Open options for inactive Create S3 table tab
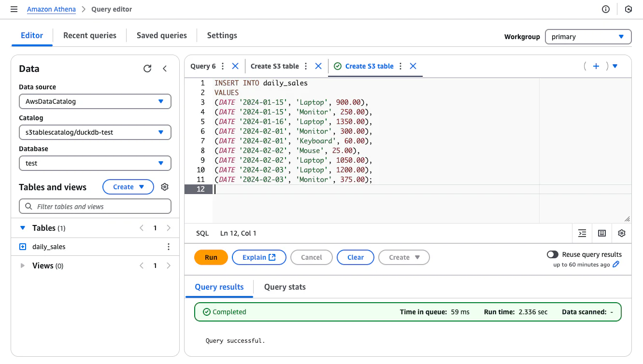The height and width of the screenshot is (364, 643). pyautogui.click(x=306, y=66)
